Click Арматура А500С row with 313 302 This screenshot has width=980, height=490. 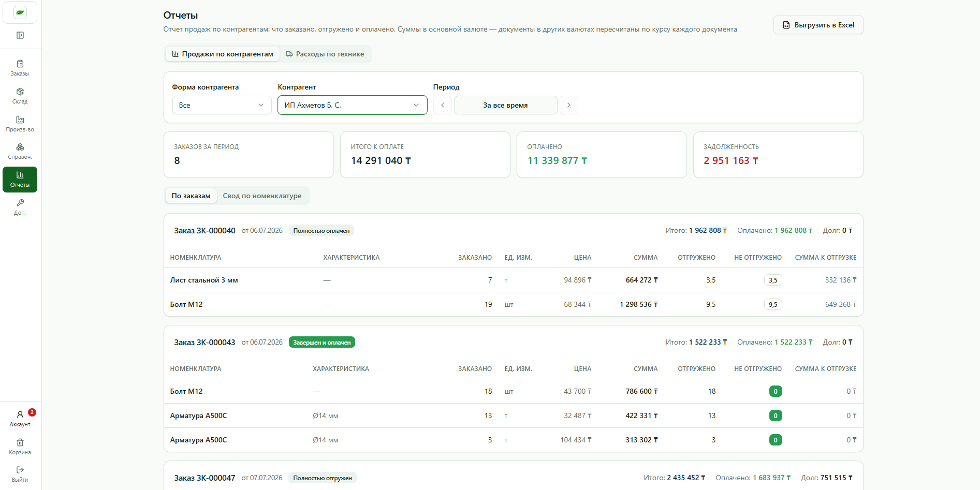[514, 440]
